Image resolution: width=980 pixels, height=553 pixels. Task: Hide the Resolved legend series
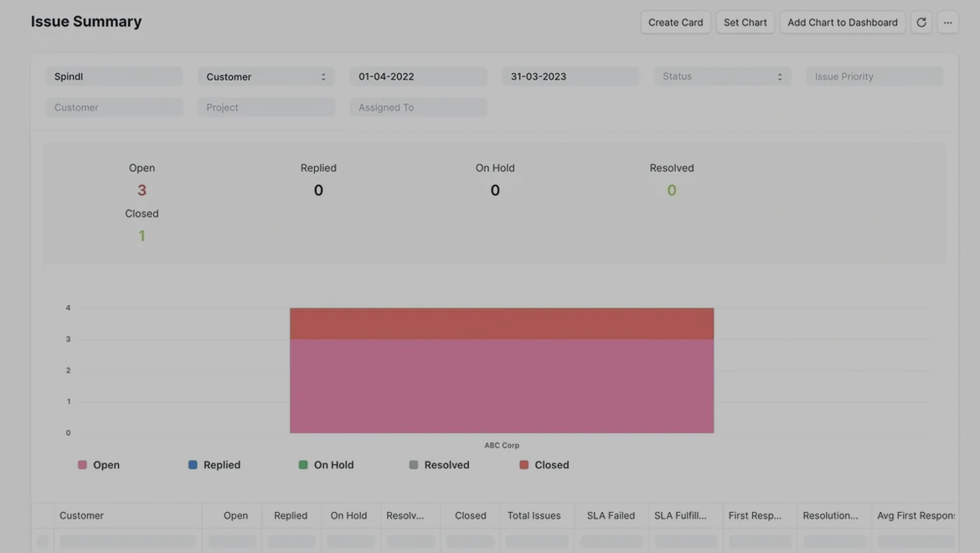pyautogui.click(x=439, y=465)
